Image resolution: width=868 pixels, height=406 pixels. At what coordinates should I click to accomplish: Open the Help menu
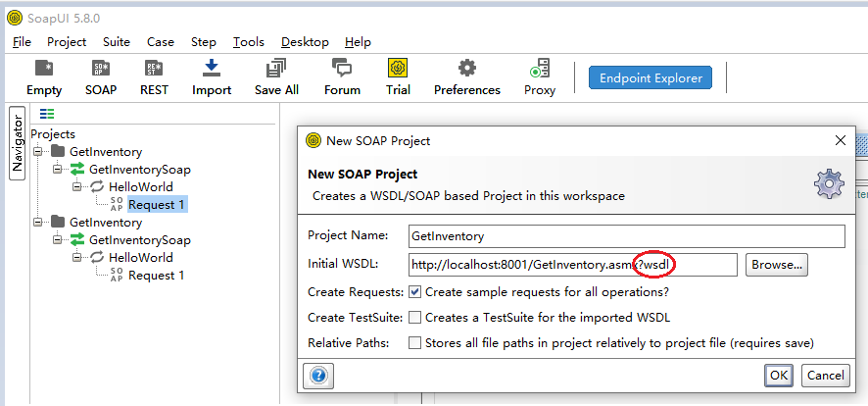[358, 42]
